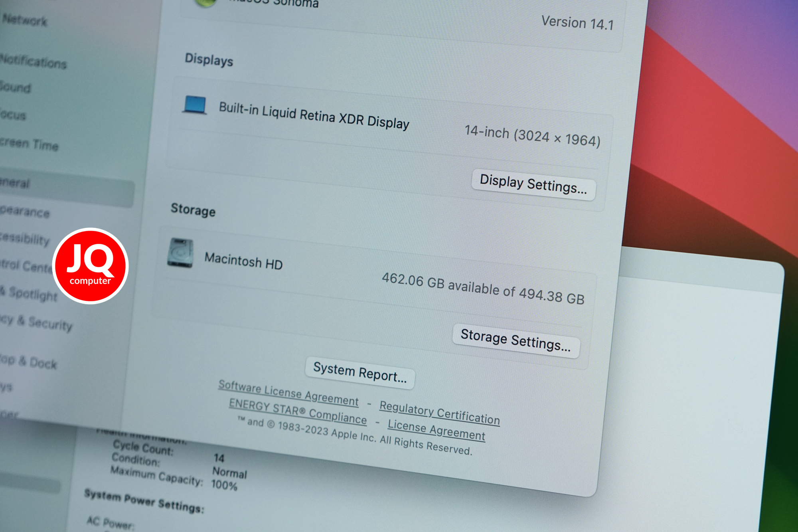This screenshot has height=532, width=798.
Task: Select Desktop & Dock in the sidebar
Action: coord(28,362)
